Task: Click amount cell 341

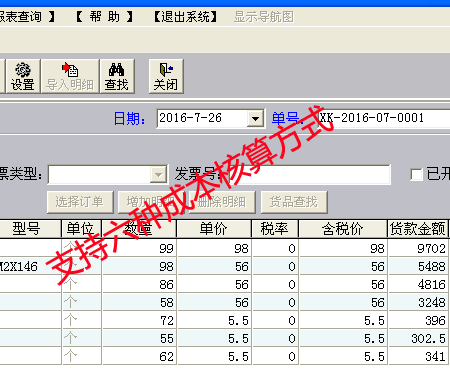Action: click(418, 356)
